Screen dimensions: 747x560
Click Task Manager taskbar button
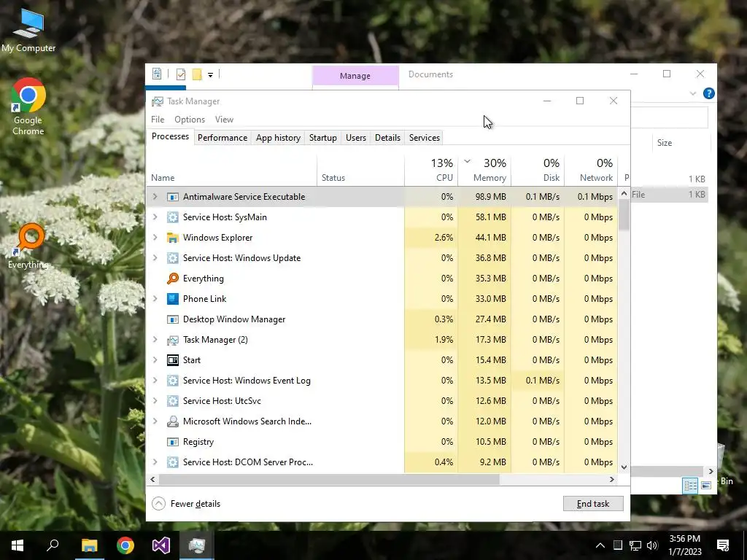(x=197, y=545)
